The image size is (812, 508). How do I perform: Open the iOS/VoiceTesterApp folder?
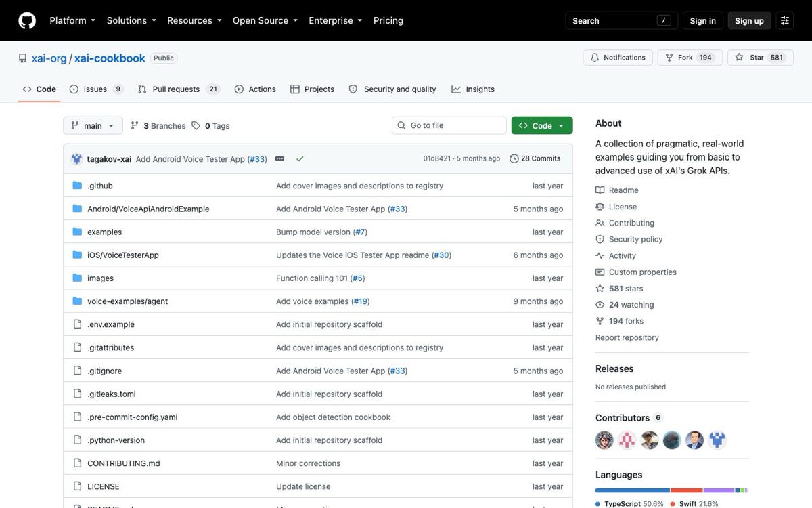(122, 255)
